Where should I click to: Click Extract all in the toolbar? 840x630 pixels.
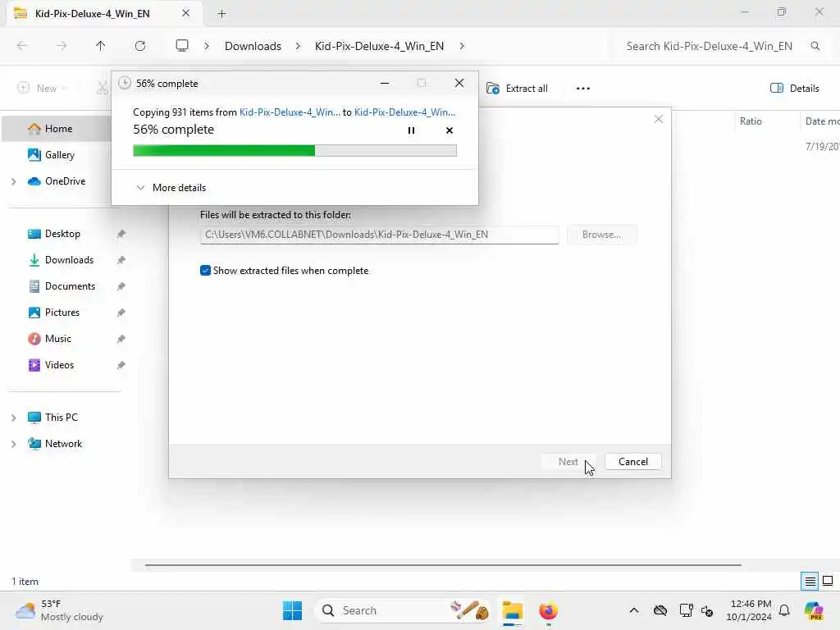tap(517, 89)
